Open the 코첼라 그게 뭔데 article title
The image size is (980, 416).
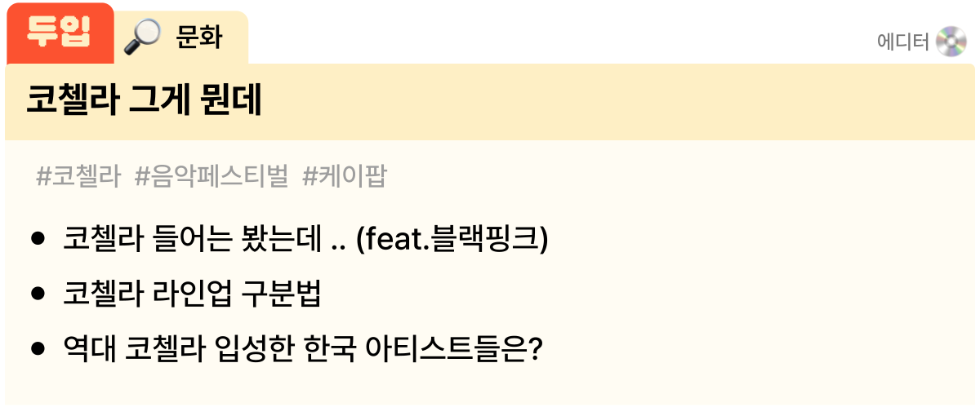pos(144,101)
